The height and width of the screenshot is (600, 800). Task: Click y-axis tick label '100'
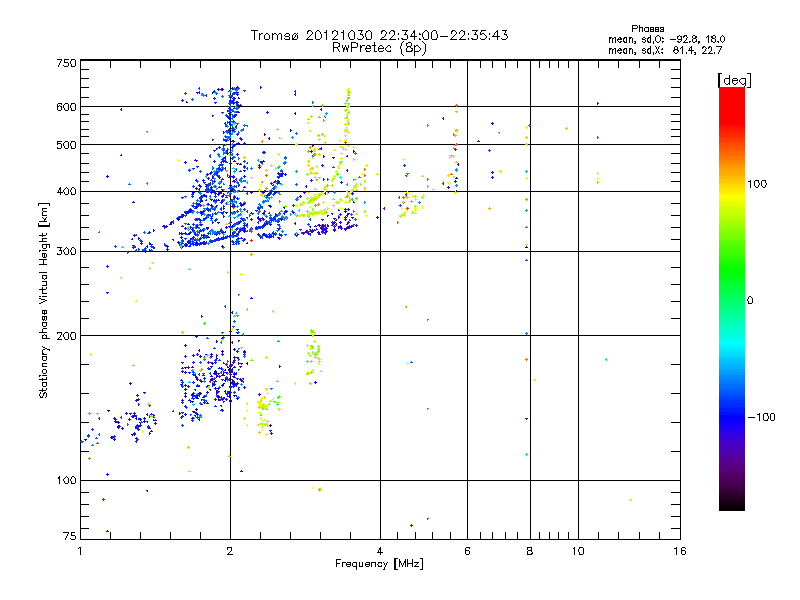click(x=66, y=481)
